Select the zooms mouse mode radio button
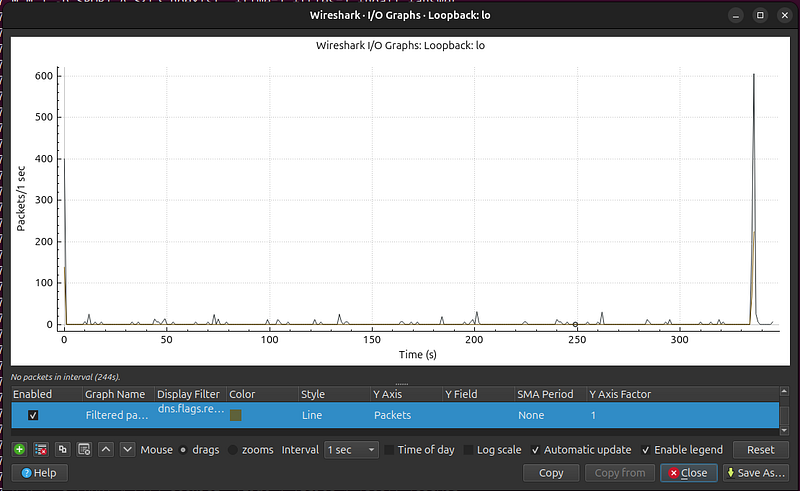The image size is (800, 491). tap(233, 450)
